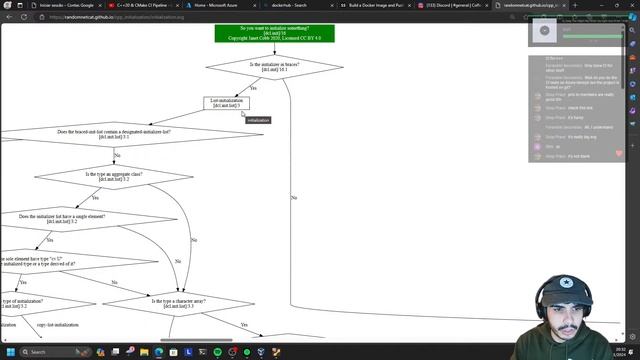The image size is (640, 360).
Task: Open the blue L app in taskbar
Action: [x=188, y=352]
